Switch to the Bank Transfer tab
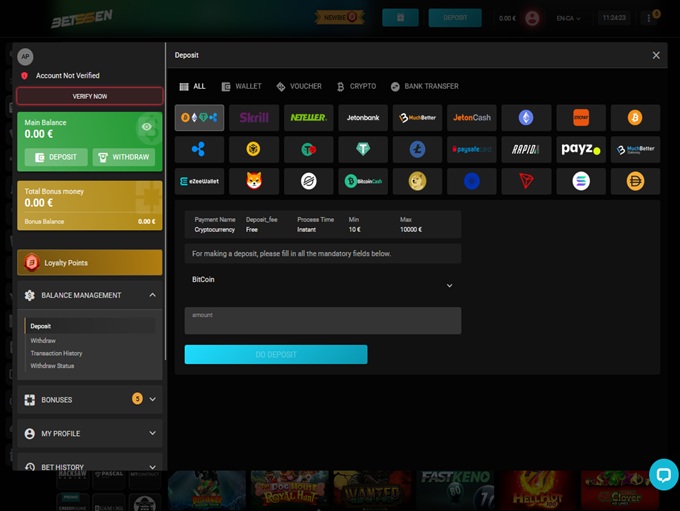Image resolution: width=680 pixels, height=511 pixels. 425,86
